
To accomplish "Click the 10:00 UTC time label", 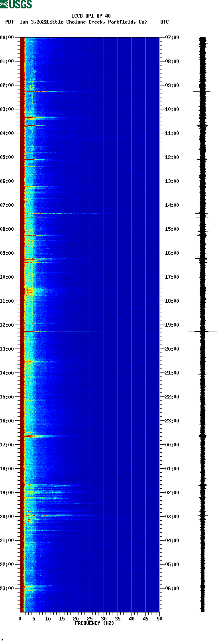I will click(x=172, y=109).
